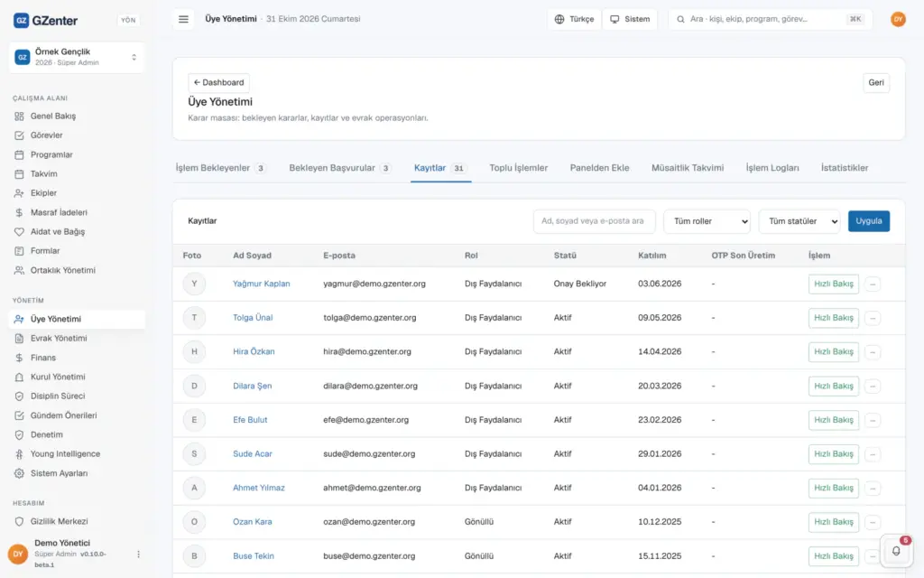This screenshot has height=578, width=924.
Task: Open the three-dot menu next to Demo Yönetici
Action: (x=138, y=555)
